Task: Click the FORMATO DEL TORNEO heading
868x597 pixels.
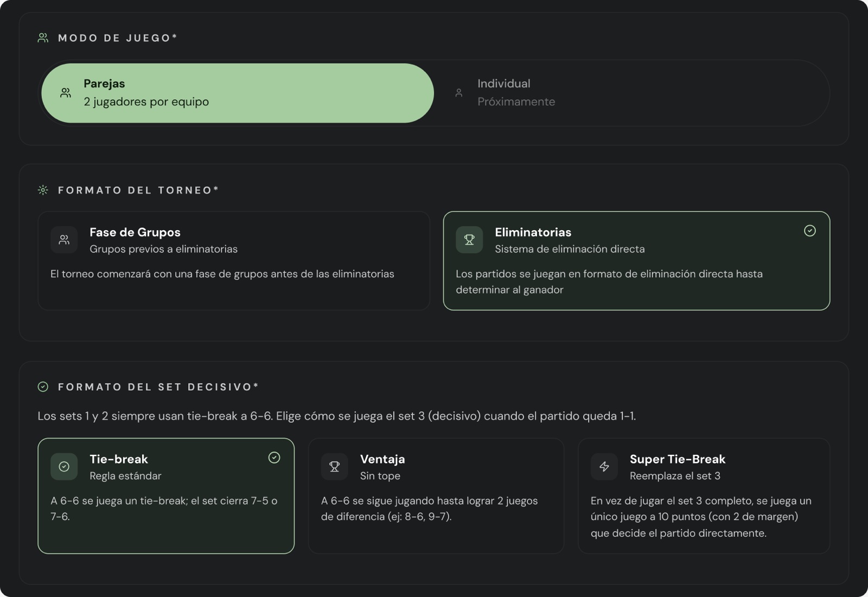Action: click(x=138, y=190)
